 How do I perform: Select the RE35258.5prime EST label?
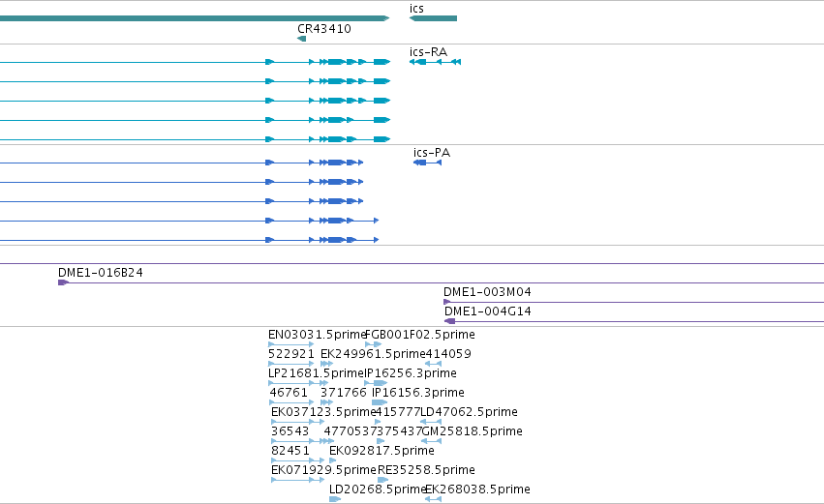426,470
